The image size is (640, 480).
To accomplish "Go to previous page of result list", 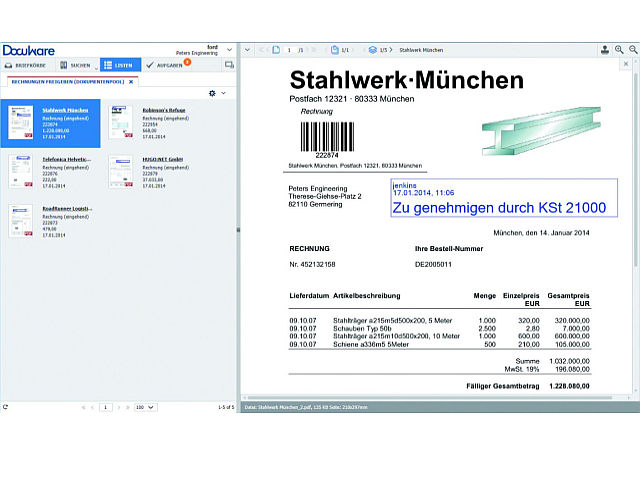I will click(x=92, y=407).
